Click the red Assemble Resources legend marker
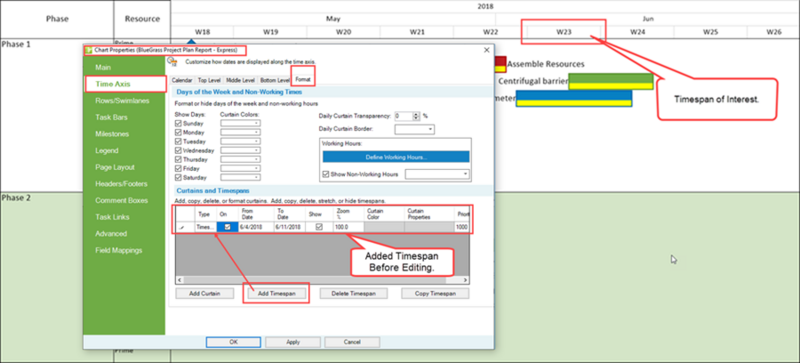This screenshot has width=800, height=363. point(501,64)
